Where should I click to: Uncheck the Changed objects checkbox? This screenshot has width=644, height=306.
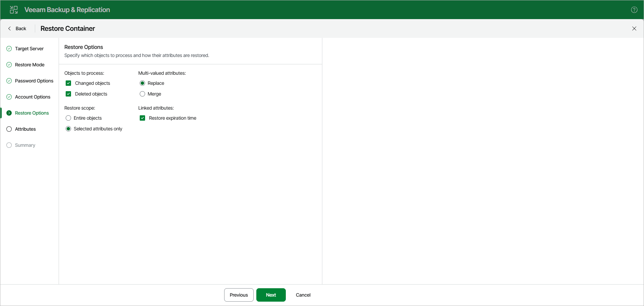tap(68, 83)
